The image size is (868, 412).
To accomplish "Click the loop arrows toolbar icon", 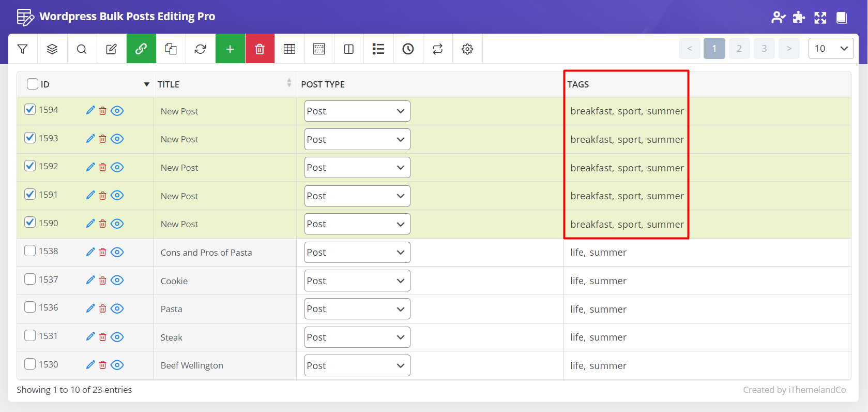I will click(x=438, y=49).
